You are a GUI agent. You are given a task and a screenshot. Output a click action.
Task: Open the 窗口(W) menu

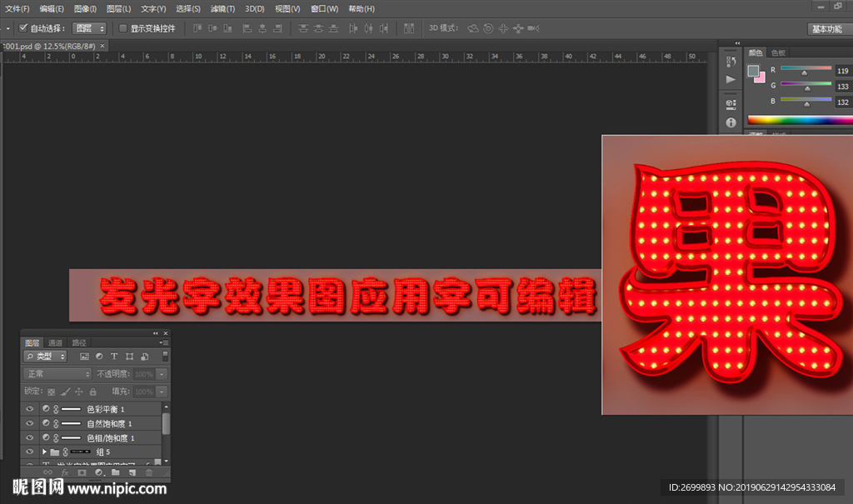(324, 8)
